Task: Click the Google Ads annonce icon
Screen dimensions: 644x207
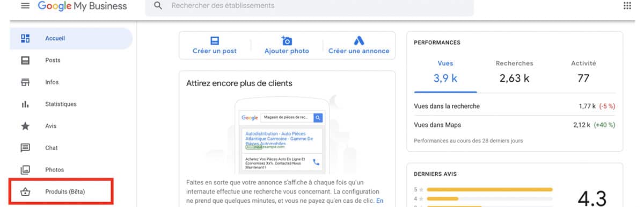Action: [x=359, y=41]
